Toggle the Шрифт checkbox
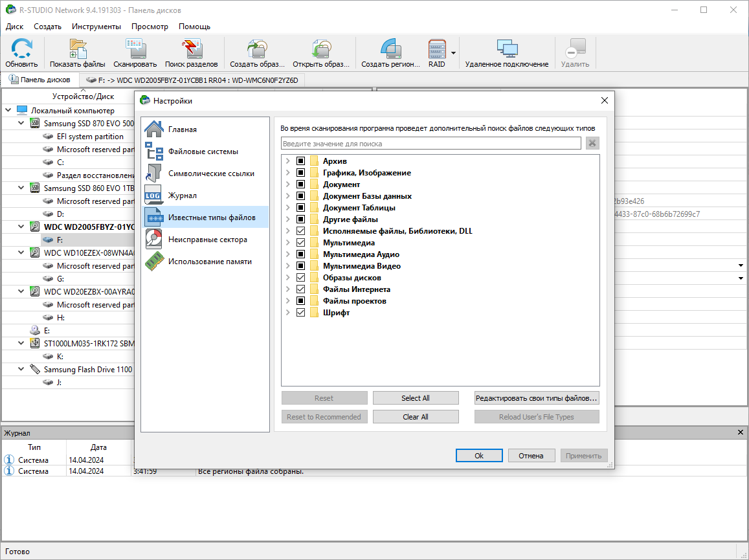The width and height of the screenshot is (749, 560). coord(300,313)
